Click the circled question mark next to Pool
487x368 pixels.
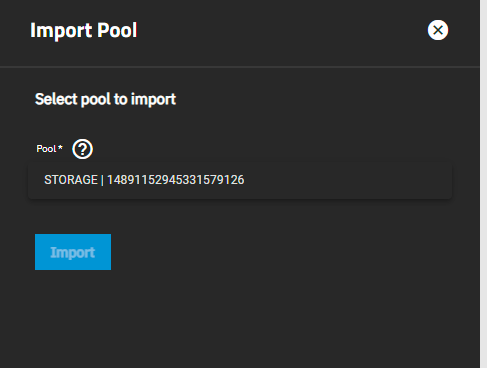82,149
